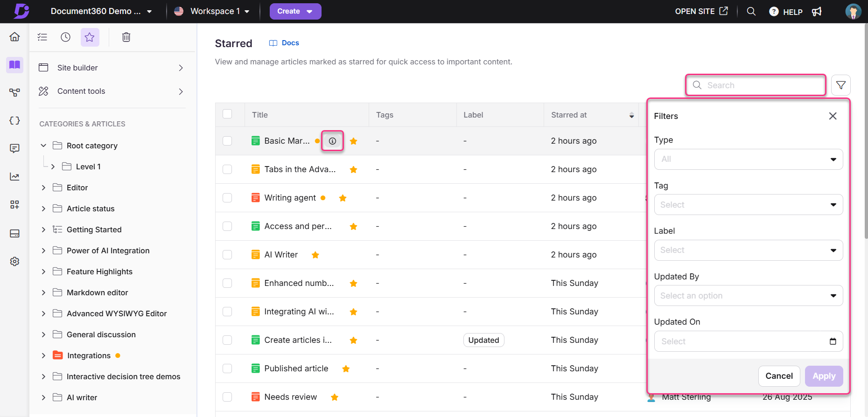Click the All articles list icon
The width and height of the screenshot is (868, 417).
coord(42,37)
